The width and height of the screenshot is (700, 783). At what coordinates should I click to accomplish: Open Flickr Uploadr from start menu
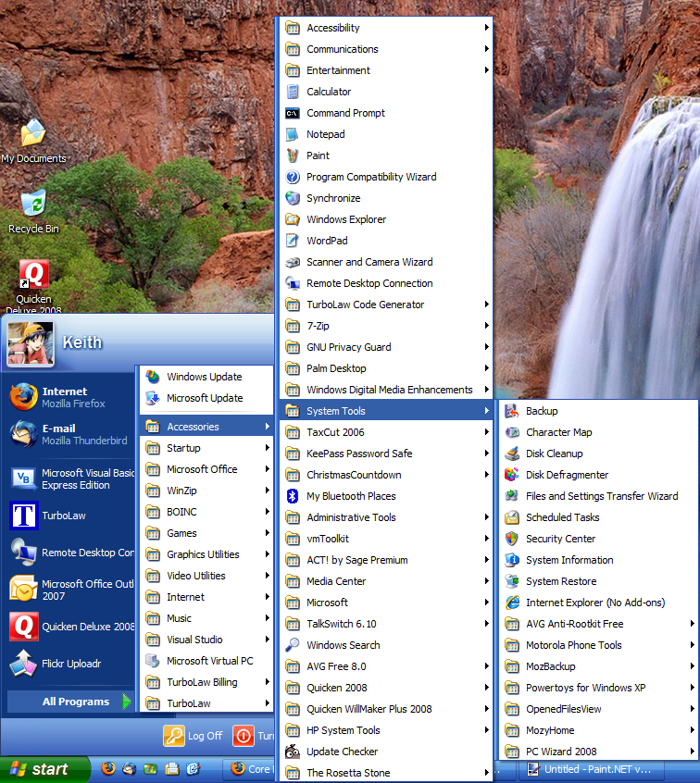[69, 664]
